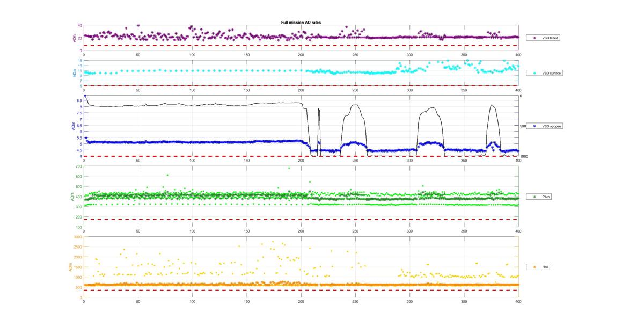Click the y-axis tick '3000' on Roll plot

[x=78, y=237]
